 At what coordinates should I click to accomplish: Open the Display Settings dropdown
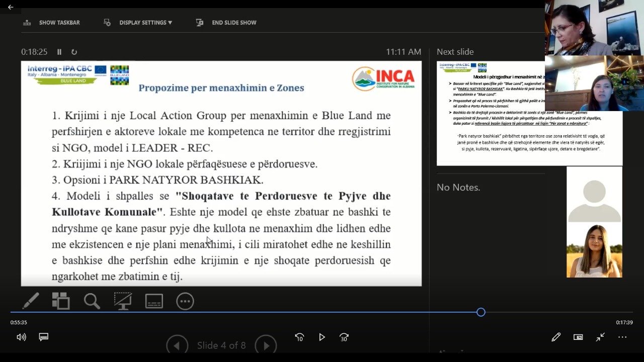pyautogui.click(x=138, y=23)
